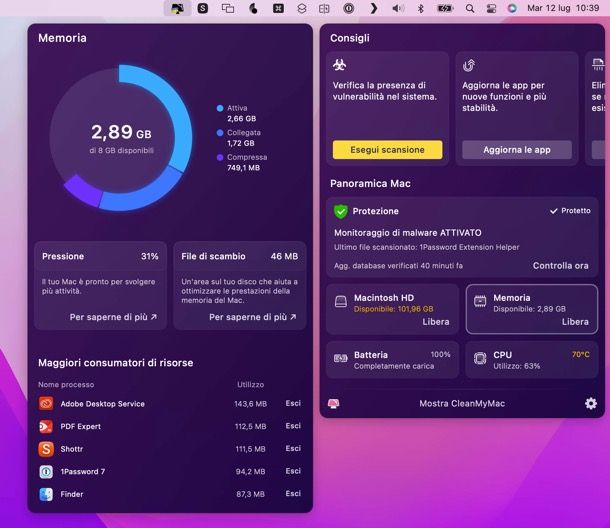
Task: Click the CPU processor icon
Action: point(480,358)
